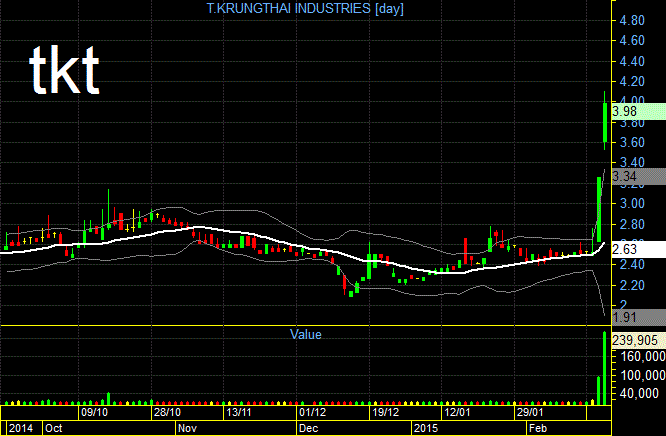Viewport: 666px width, 436px height.
Task: Click the 3.40 price axis label
Action: tap(632, 162)
